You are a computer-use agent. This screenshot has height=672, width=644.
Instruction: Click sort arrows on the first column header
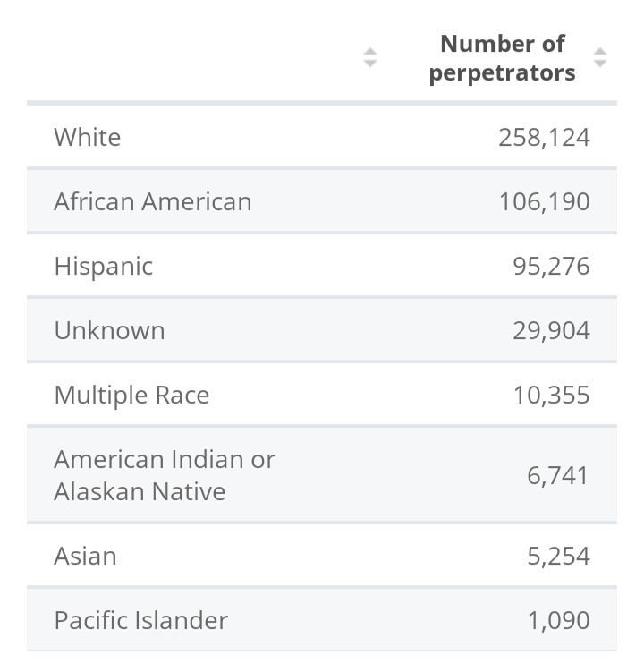pos(370,58)
